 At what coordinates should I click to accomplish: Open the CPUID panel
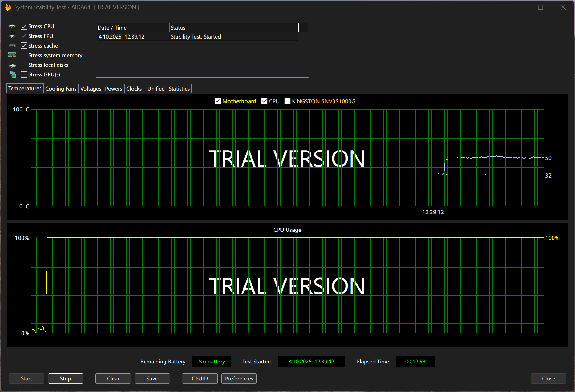coord(199,379)
